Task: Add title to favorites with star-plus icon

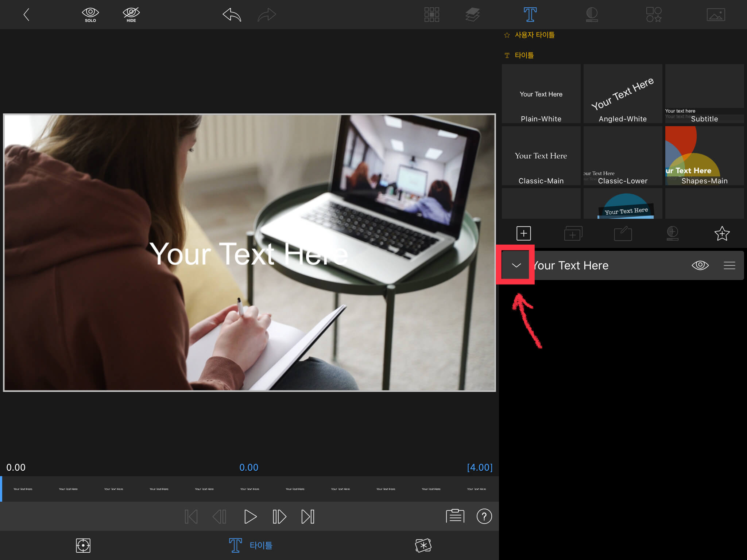Action: 722,234
